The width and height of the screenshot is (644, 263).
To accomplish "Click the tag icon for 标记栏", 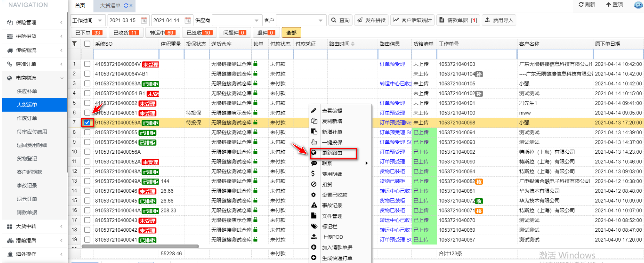I will coord(314,226).
